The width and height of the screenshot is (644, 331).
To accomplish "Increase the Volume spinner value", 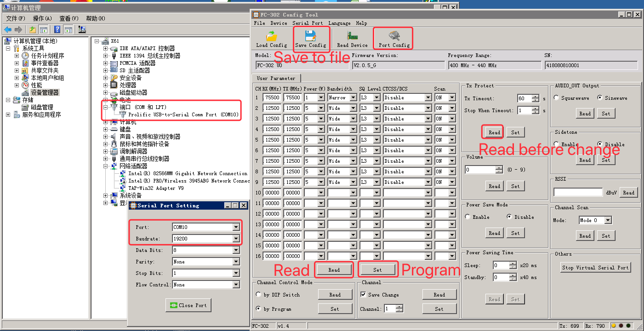I will [499, 168].
